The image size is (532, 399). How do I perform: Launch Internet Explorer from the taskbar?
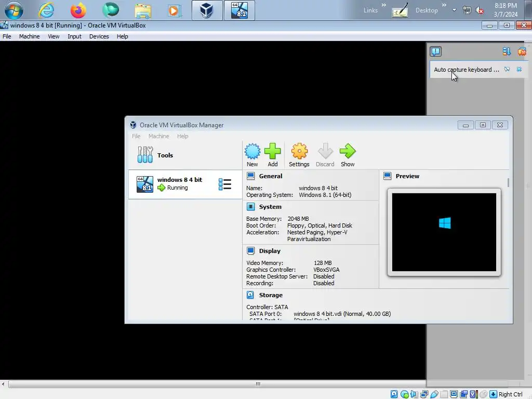coord(46,10)
